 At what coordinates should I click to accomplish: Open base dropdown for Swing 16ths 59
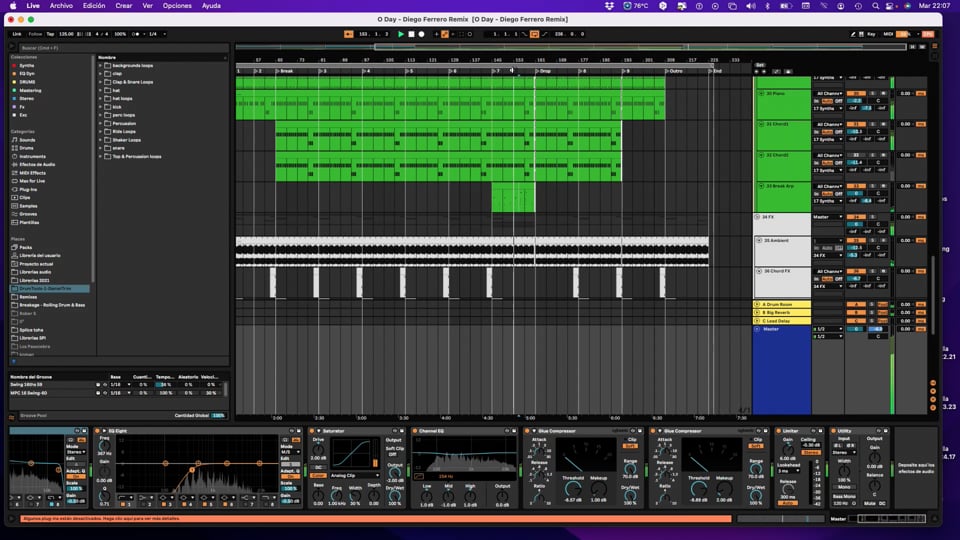pos(120,384)
